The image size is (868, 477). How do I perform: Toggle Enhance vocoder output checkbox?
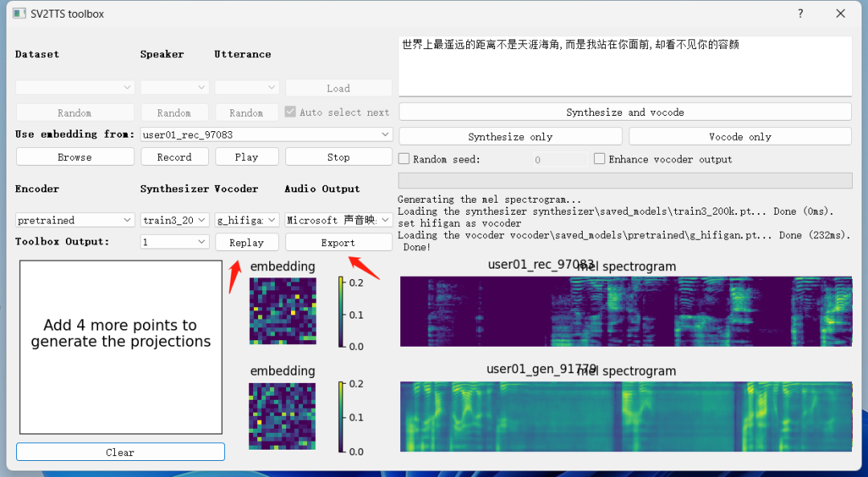pyautogui.click(x=600, y=159)
